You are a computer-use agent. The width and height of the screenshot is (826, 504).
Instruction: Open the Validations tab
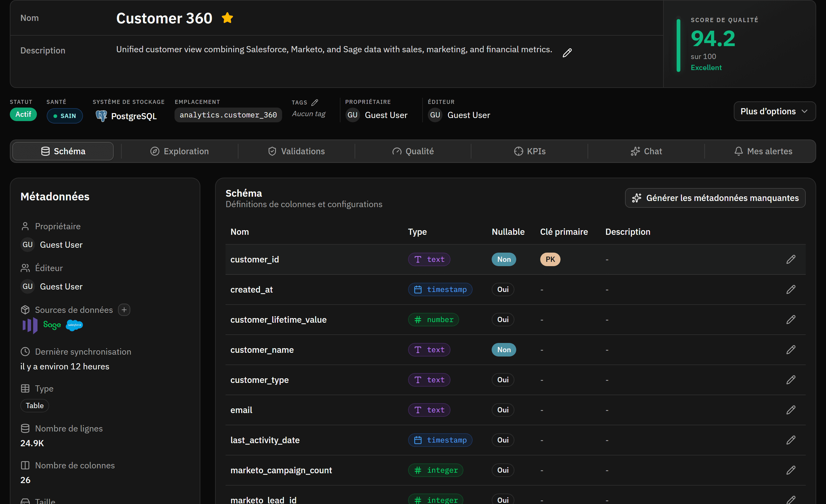296,151
